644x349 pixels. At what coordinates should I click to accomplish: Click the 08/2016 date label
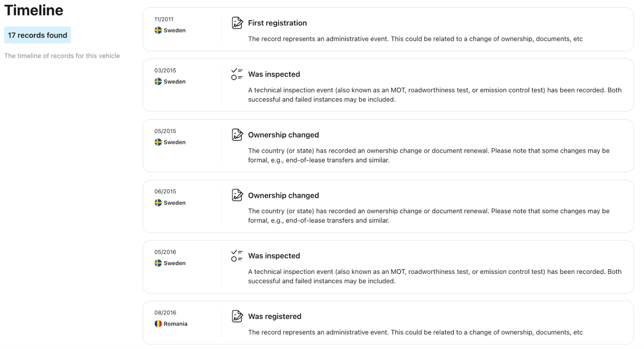click(x=165, y=312)
